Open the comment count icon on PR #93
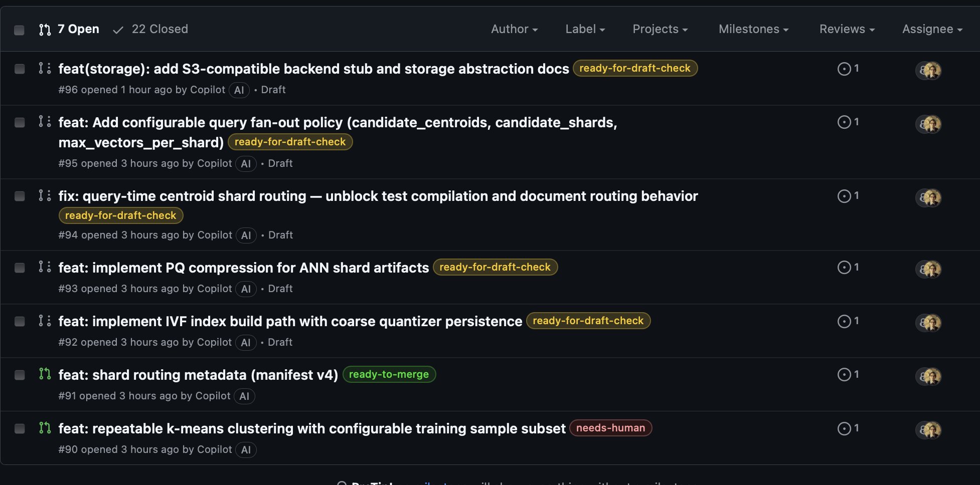The image size is (980, 485). pos(845,267)
